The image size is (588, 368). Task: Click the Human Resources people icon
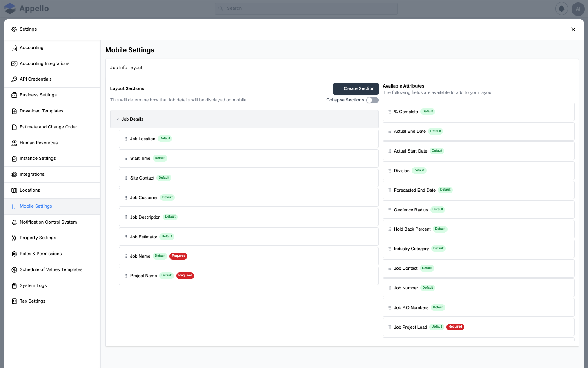pos(14,143)
